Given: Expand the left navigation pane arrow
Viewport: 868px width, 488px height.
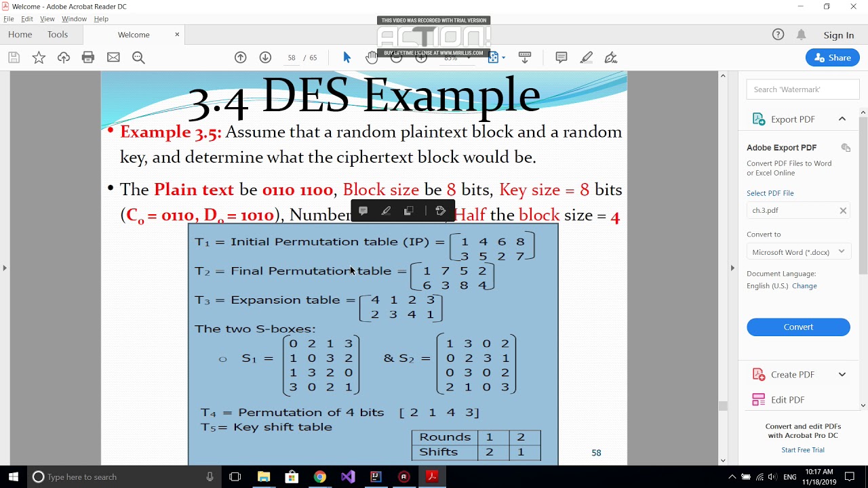Looking at the screenshot, I should (x=5, y=268).
